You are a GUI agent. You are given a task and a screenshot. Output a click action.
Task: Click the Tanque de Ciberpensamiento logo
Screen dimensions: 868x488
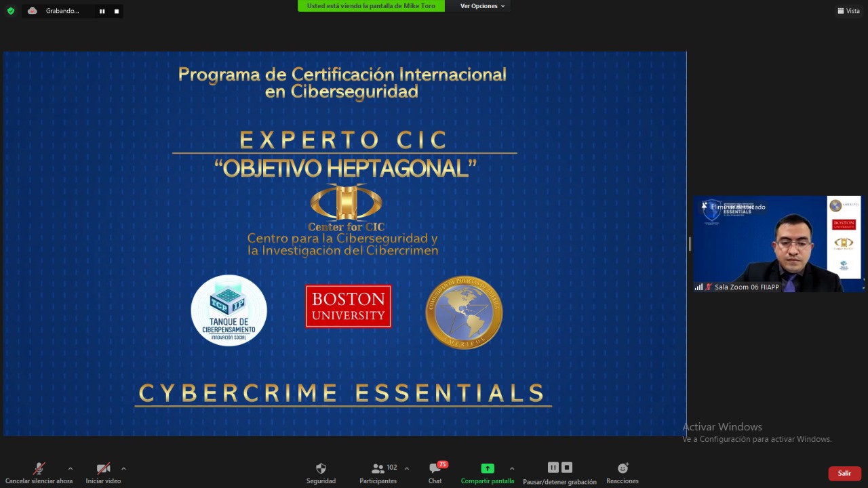click(x=229, y=310)
